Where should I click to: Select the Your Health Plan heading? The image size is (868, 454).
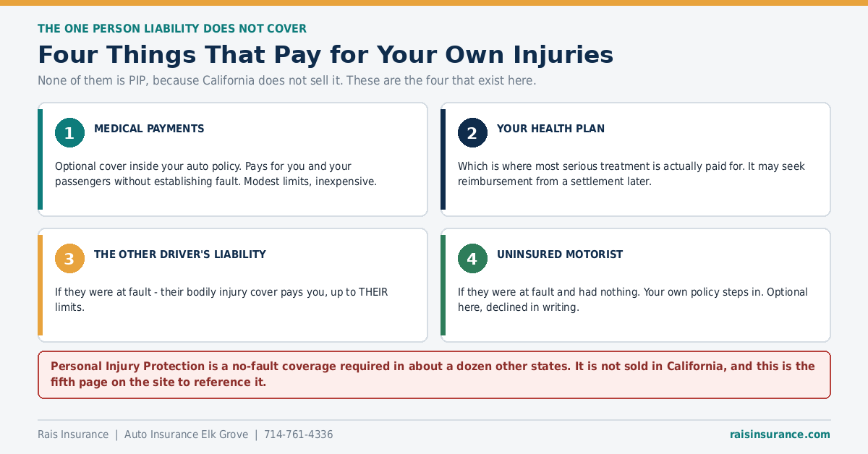(550, 129)
